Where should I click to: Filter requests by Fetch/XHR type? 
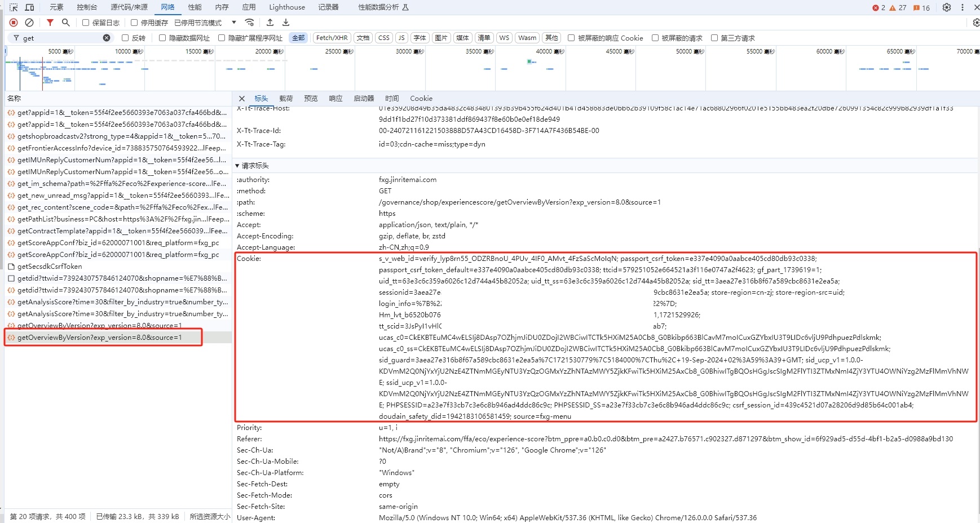click(x=332, y=38)
